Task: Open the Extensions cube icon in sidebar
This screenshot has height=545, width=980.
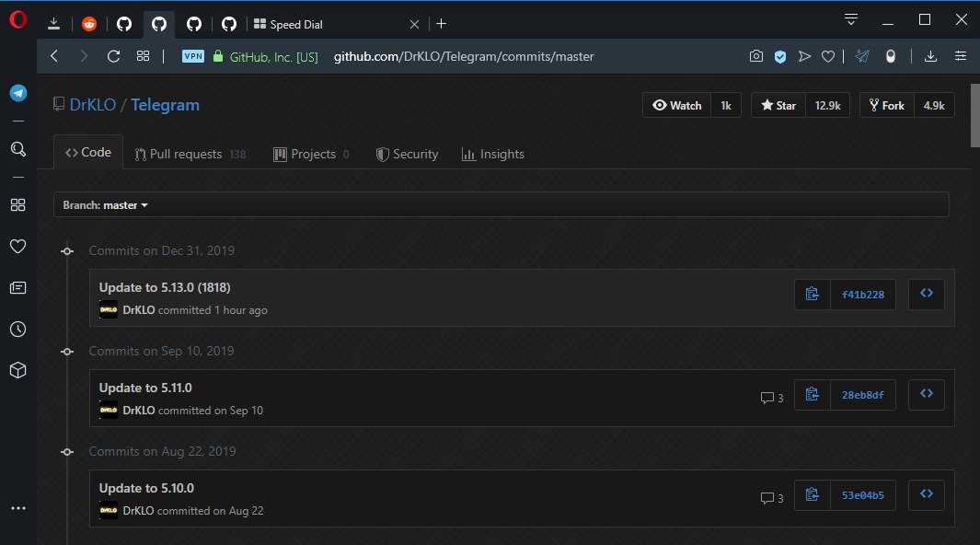Action: (x=18, y=370)
